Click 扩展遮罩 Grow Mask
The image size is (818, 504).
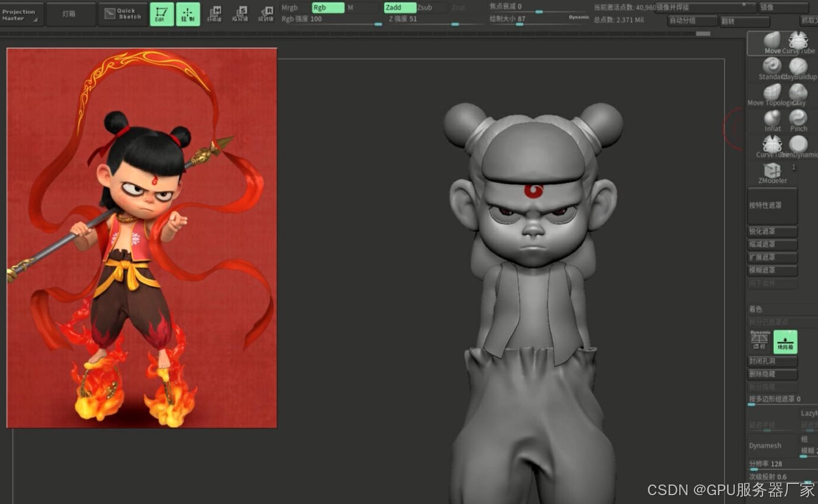tap(773, 257)
